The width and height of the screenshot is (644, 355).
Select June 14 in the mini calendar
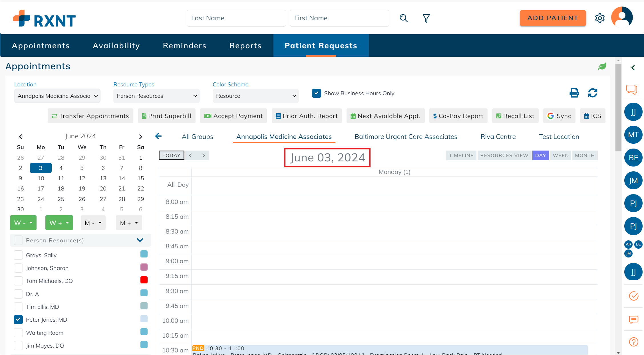point(122,178)
